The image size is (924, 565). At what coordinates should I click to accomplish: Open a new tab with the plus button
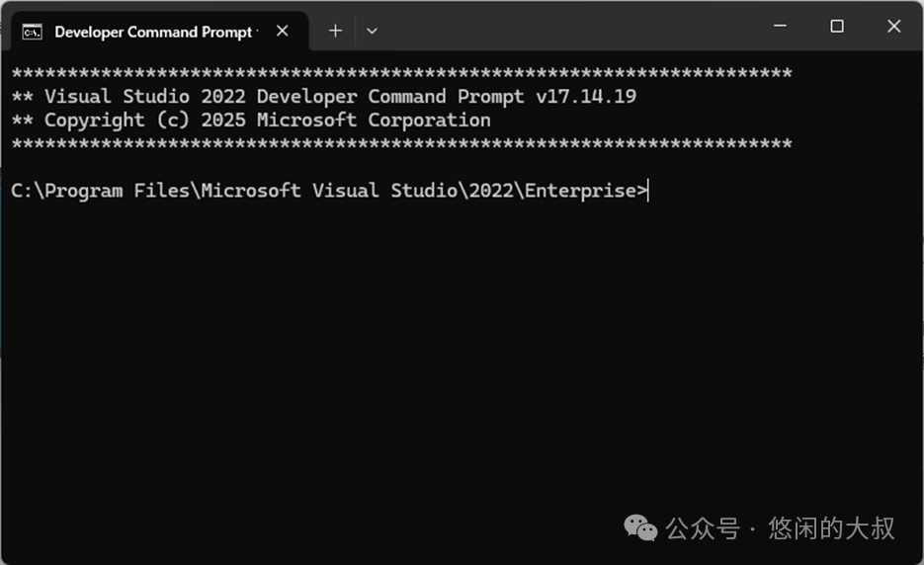tap(335, 31)
